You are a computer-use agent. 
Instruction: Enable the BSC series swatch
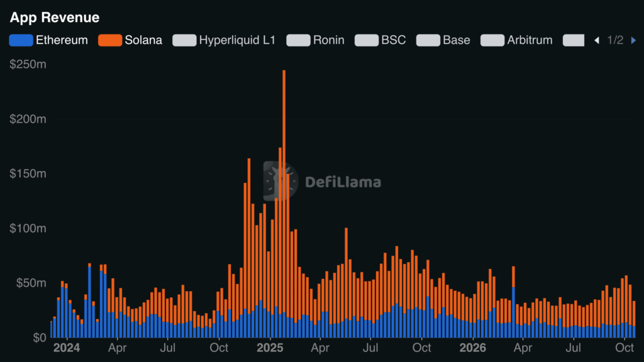367,40
